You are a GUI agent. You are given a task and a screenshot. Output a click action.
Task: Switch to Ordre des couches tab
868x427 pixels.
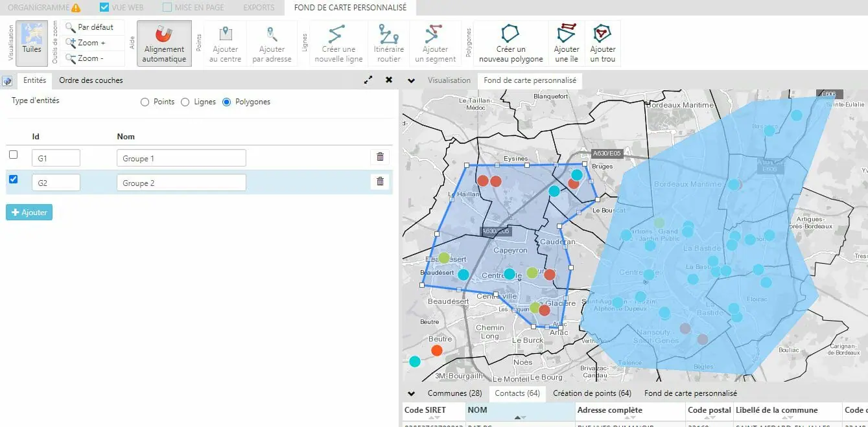click(91, 80)
